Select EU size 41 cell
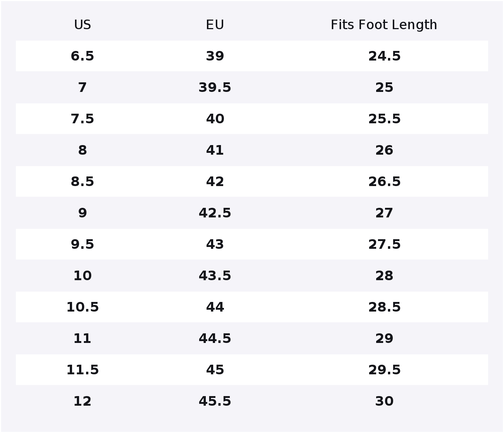This screenshot has height=433, width=504. pos(215,150)
